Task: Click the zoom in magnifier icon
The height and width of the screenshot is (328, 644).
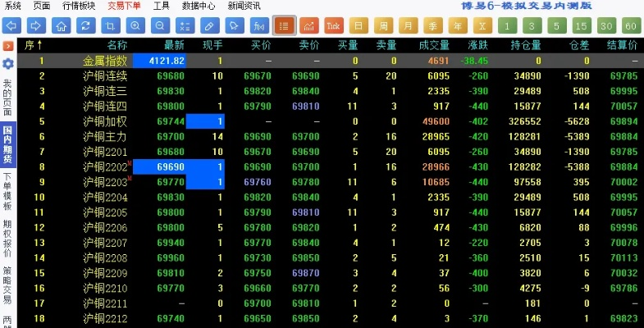Action: (135, 25)
